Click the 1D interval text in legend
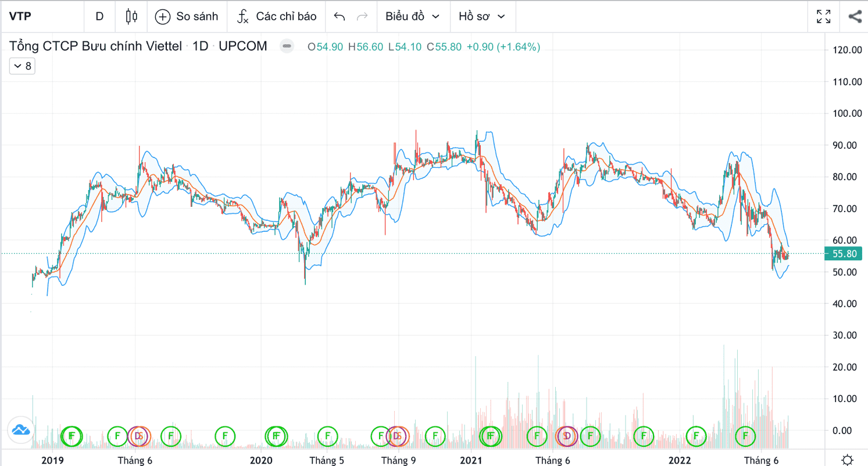This screenshot has height=466, width=868. [x=201, y=46]
